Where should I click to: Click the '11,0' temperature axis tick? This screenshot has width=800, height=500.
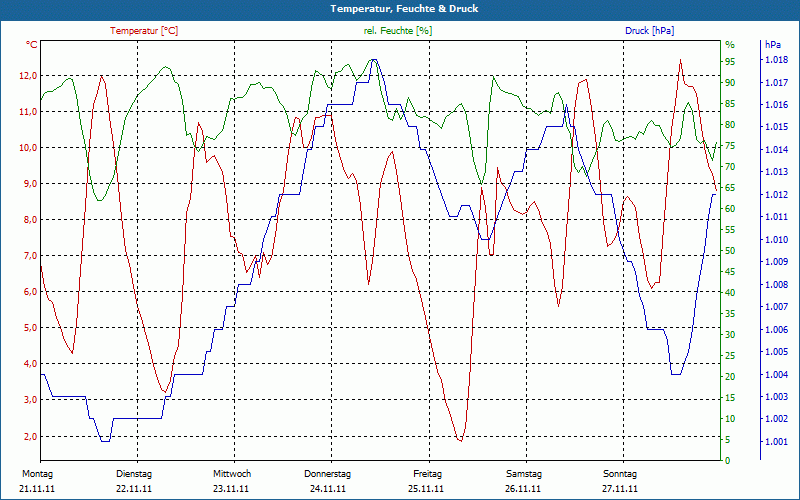point(29,112)
